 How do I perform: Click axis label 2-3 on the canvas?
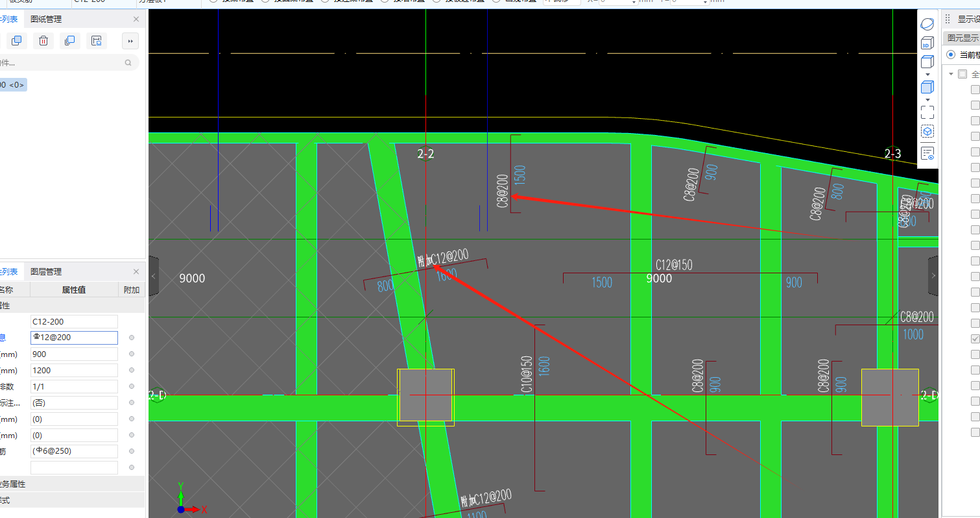893,154
